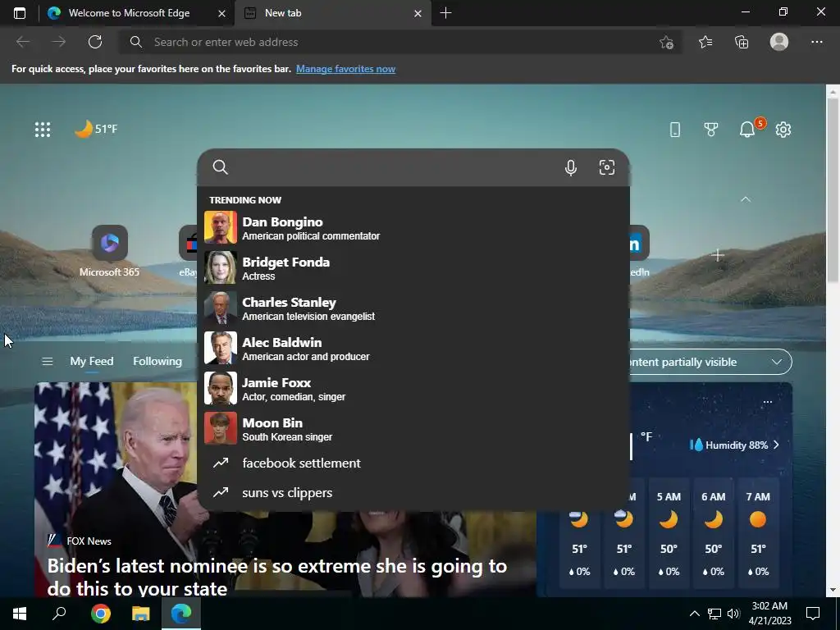840x630 pixels.
Task: Click the search magnifier in search box
Action: pyautogui.click(x=220, y=167)
